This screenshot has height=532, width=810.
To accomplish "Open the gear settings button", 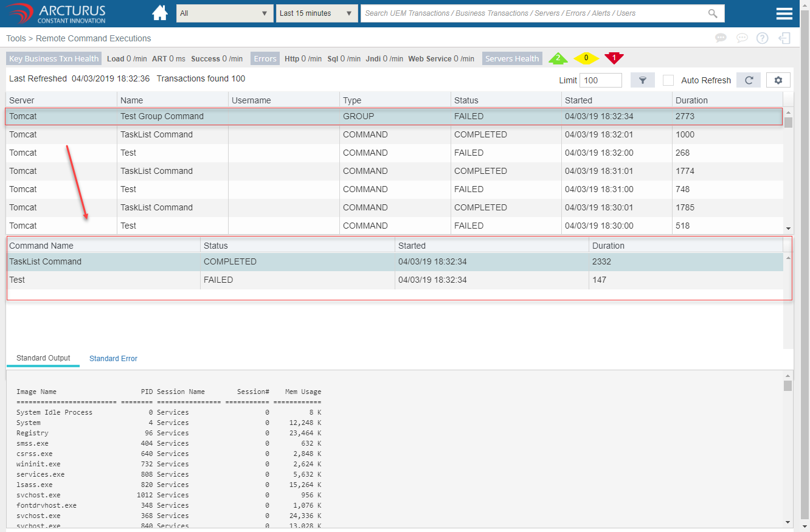I will click(x=778, y=80).
